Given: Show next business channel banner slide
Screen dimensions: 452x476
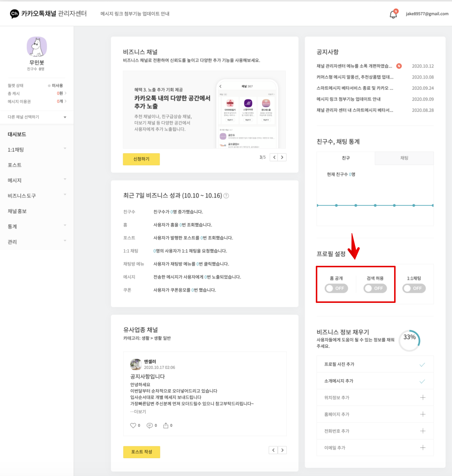Looking at the screenshot, I should click(x=282, y=157).
